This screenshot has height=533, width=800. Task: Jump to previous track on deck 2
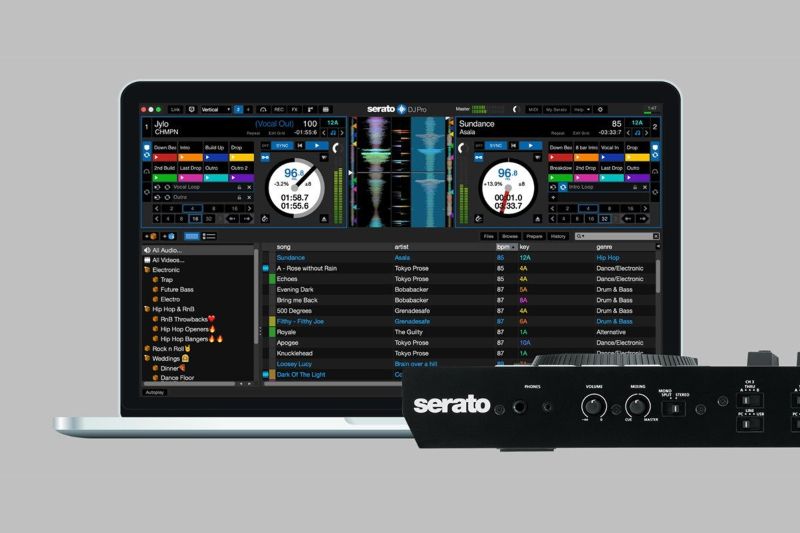pos(513,145)
